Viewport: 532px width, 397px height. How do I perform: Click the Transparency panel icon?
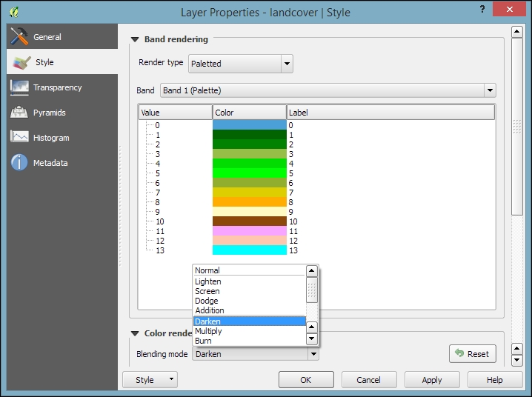coord(19,87)
